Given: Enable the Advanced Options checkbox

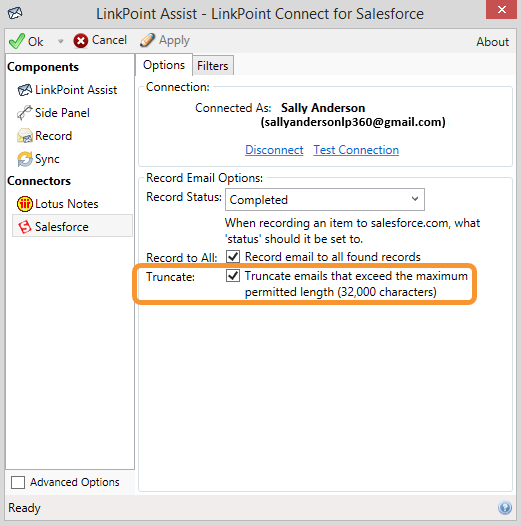Looking at the screenshot, I should 18,482.
